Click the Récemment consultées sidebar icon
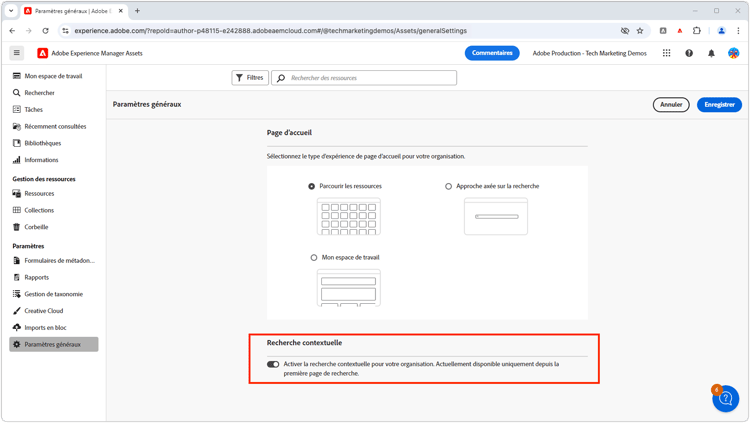750x423 pixels. [17, 126]
